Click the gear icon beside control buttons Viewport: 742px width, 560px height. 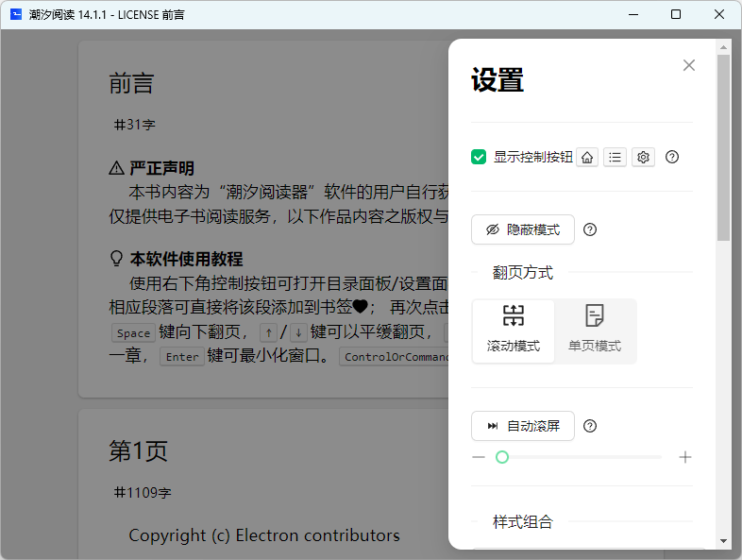point(643,157)
